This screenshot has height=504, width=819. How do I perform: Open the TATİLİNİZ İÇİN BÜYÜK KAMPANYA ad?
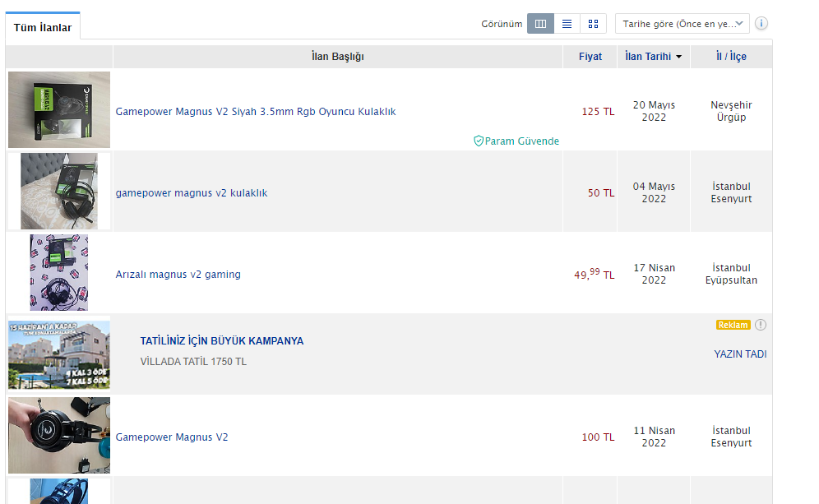pos(222,340)
